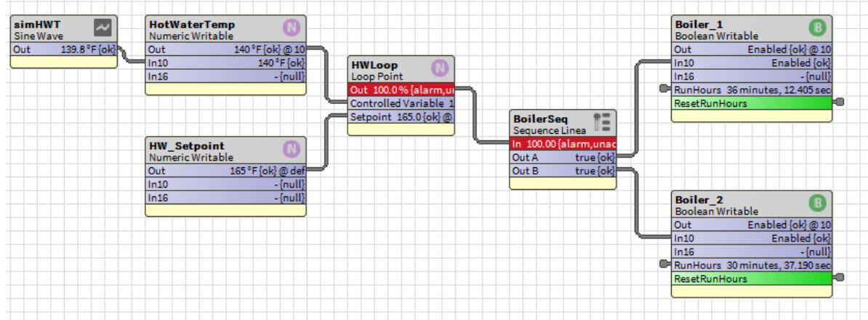
Task: Select the HWLoop Setpoint slot
Action: pyautogui.click(x=401, y=116)
